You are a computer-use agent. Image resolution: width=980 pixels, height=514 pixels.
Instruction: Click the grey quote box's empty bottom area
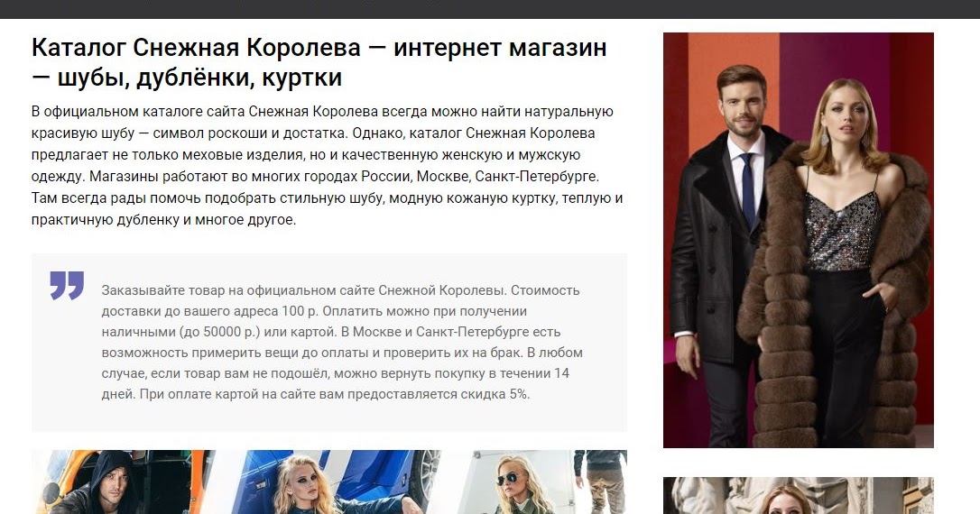[328, 418]
